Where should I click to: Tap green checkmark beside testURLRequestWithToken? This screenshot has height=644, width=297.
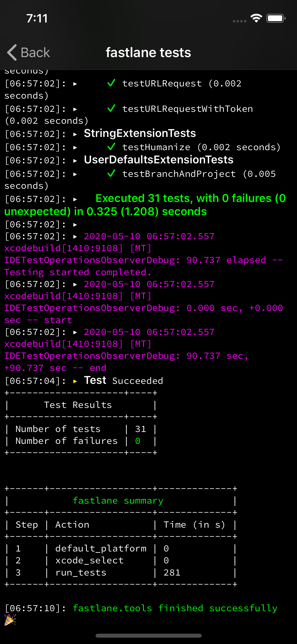tap(111, 108)
